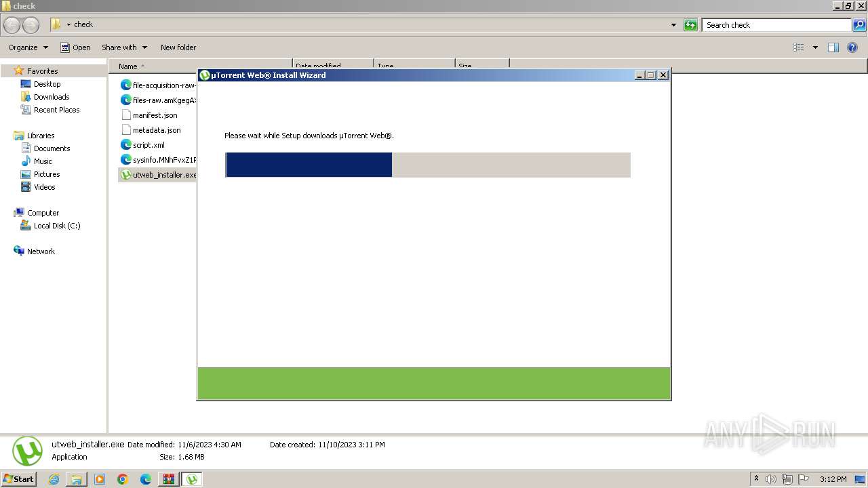Click the Start button
Viewport: 868px width, 488px height.
click(18, 479)
